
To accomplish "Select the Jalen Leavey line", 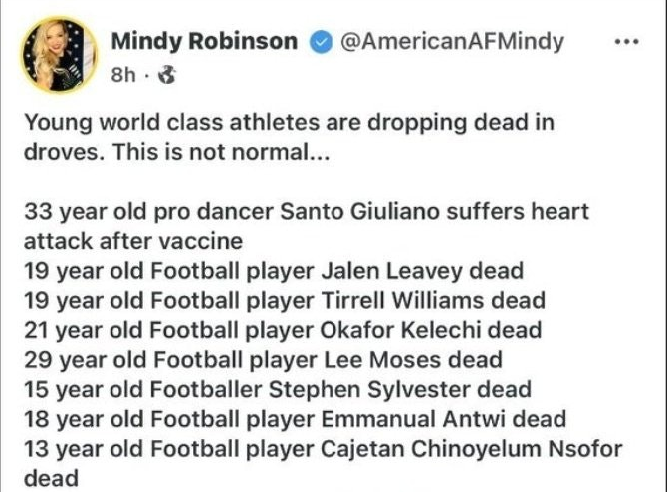I will coord(274,271).
